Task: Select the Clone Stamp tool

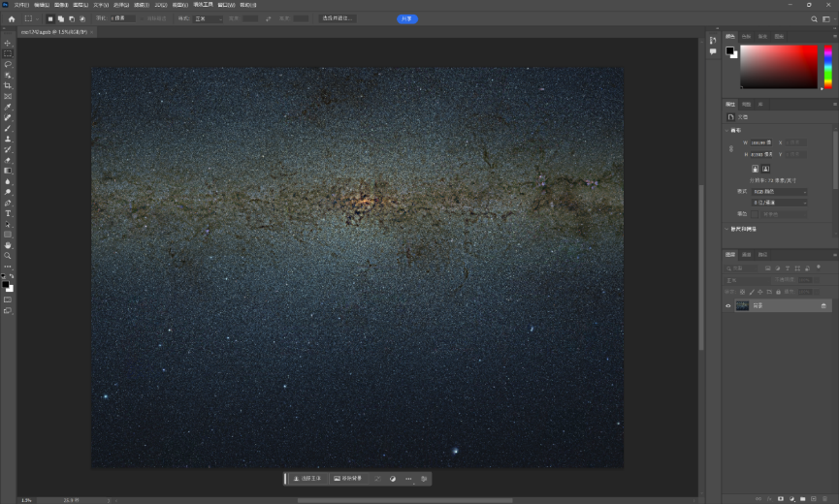Action: [8, 139]
